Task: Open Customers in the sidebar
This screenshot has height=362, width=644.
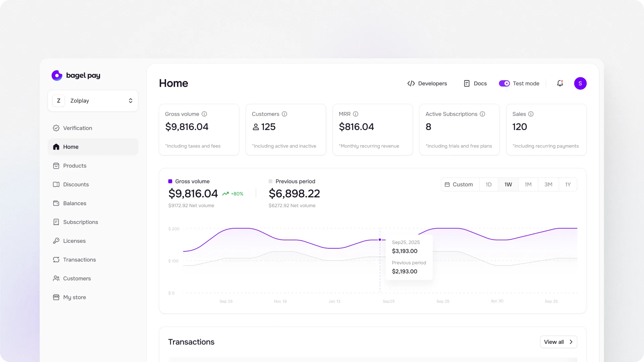Action: [x=93, y=278]
